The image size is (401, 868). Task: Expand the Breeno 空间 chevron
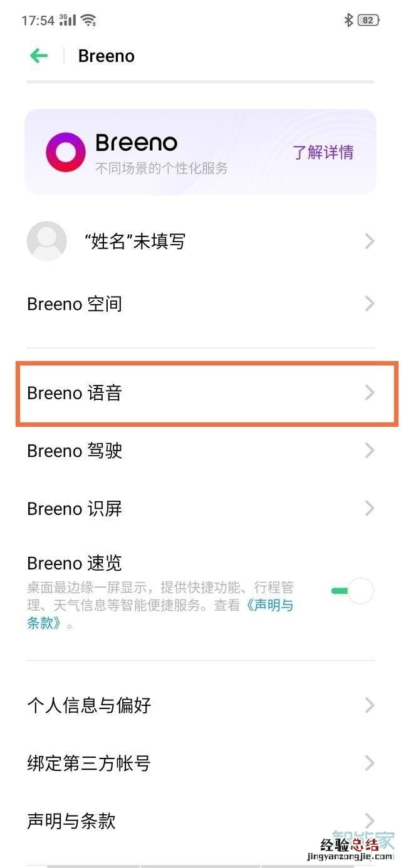369,304
